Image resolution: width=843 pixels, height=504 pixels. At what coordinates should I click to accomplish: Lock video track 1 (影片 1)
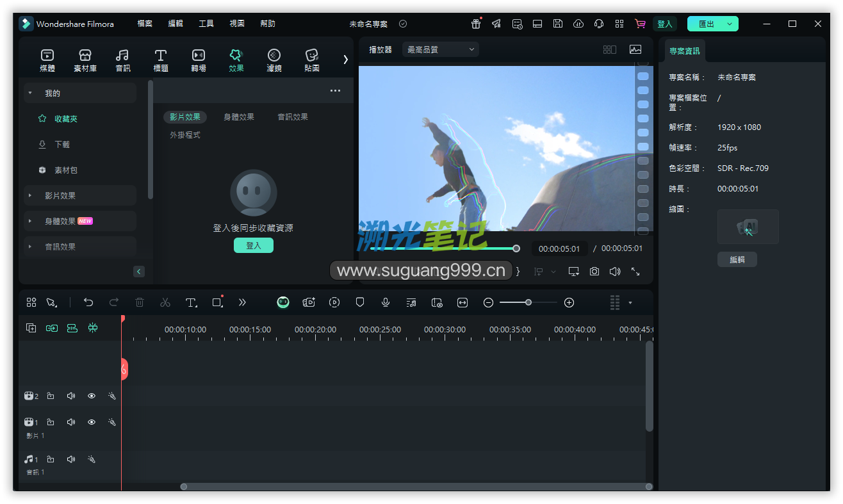[51, 422]
